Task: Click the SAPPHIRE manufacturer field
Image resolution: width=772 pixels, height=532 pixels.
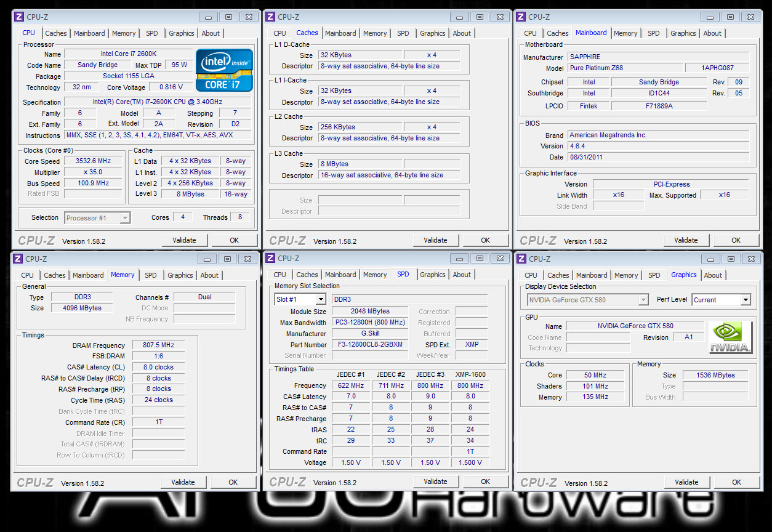Action: [x=658, y=57]
